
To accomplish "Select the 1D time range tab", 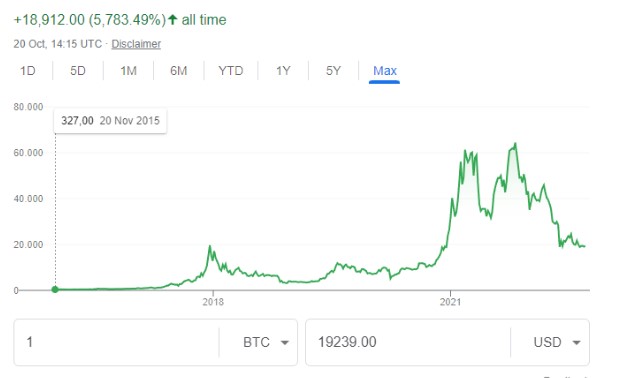I will pos(28,71).
